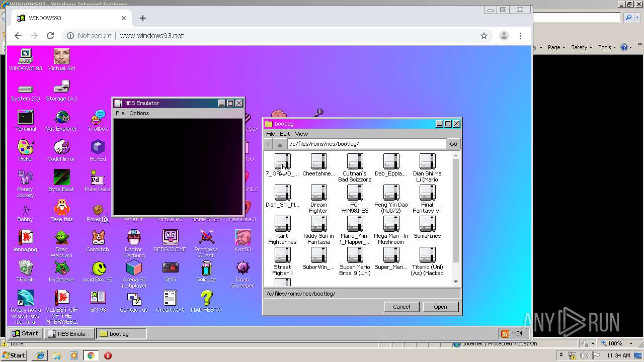644x362 pixels.
Task: Select Cutman's Bad Scizzorz ROM
Action: point(355,168)
